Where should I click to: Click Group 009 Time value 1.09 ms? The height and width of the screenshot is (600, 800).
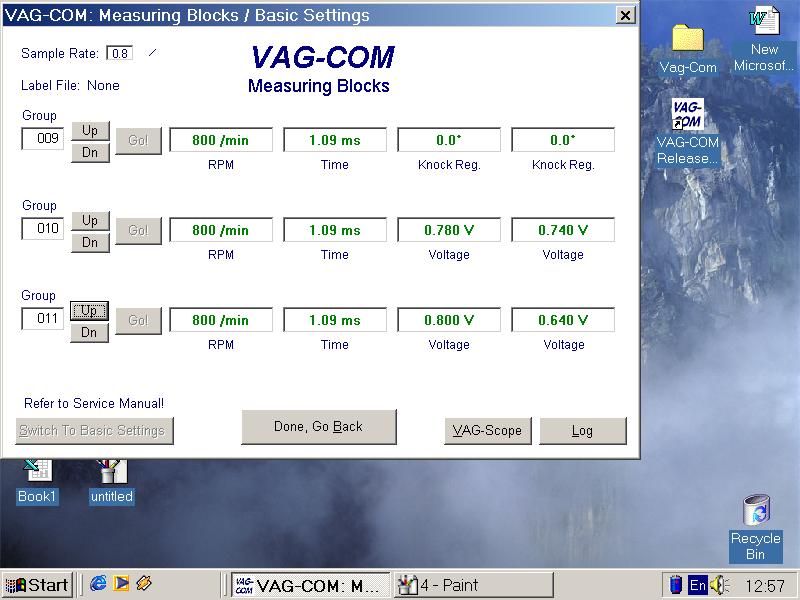click(335, 140)
